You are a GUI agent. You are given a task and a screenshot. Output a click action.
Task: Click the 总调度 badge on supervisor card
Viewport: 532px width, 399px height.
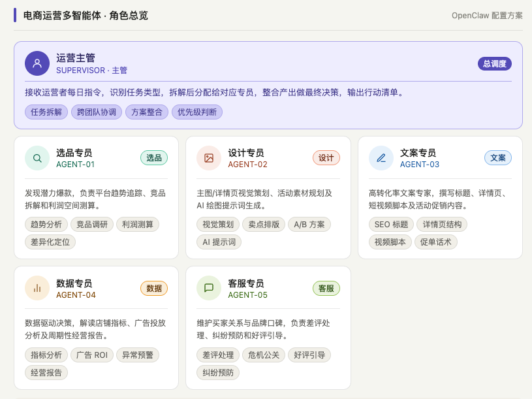pos(494,63)
